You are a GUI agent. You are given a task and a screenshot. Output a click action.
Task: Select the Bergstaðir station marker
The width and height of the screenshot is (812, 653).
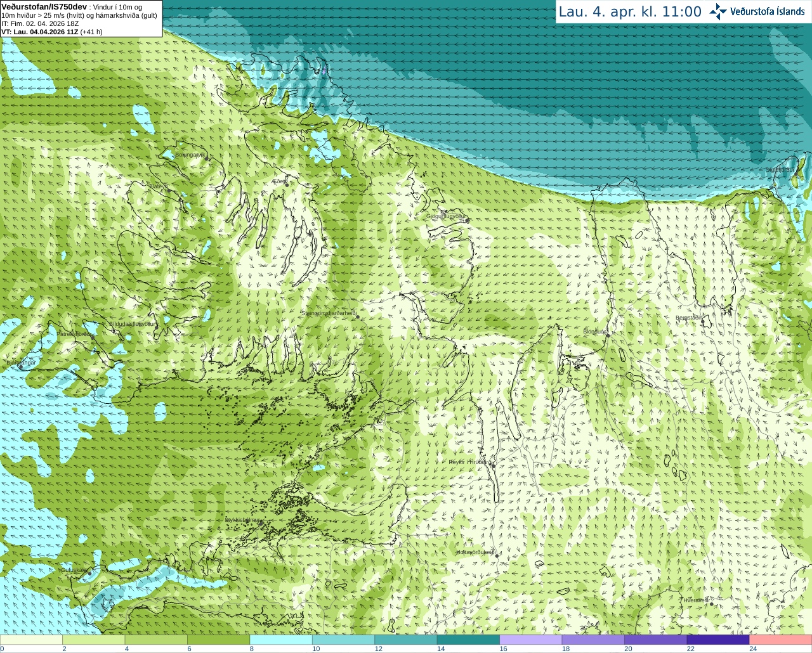pyautogui.click(x=704, y=320)
